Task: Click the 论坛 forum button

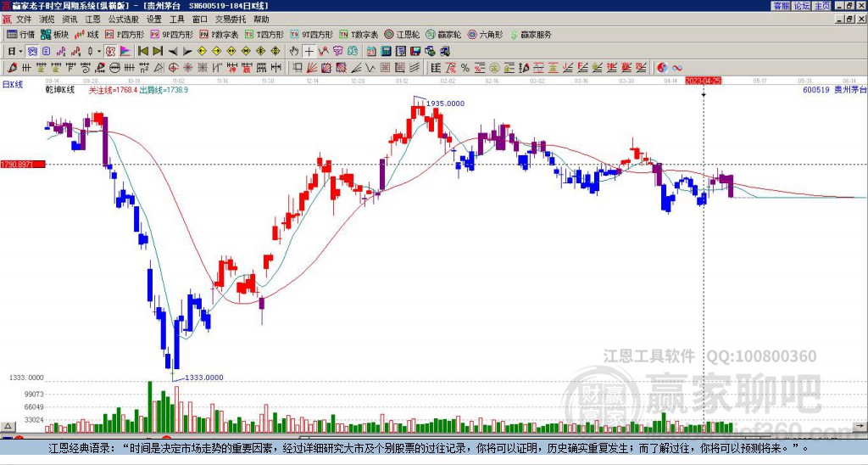Action: pyautogui.click(x=802, y=6)
